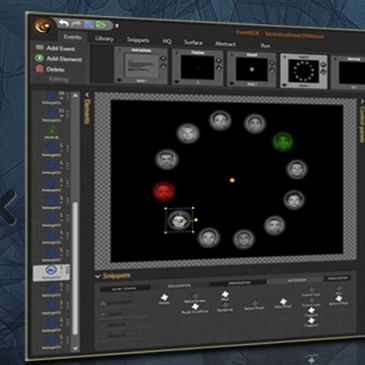Select the red face on the canvas

[x=164, y=192]
